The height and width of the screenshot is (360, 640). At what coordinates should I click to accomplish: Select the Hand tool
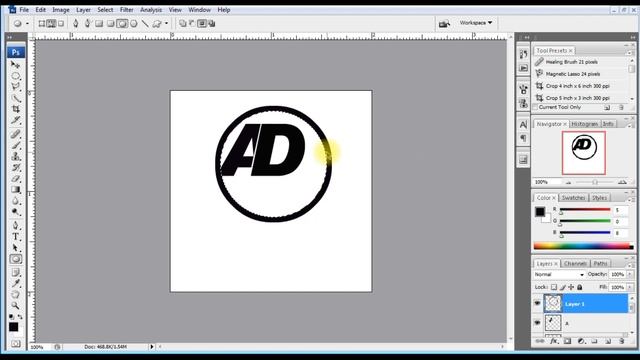coord(15,294)
